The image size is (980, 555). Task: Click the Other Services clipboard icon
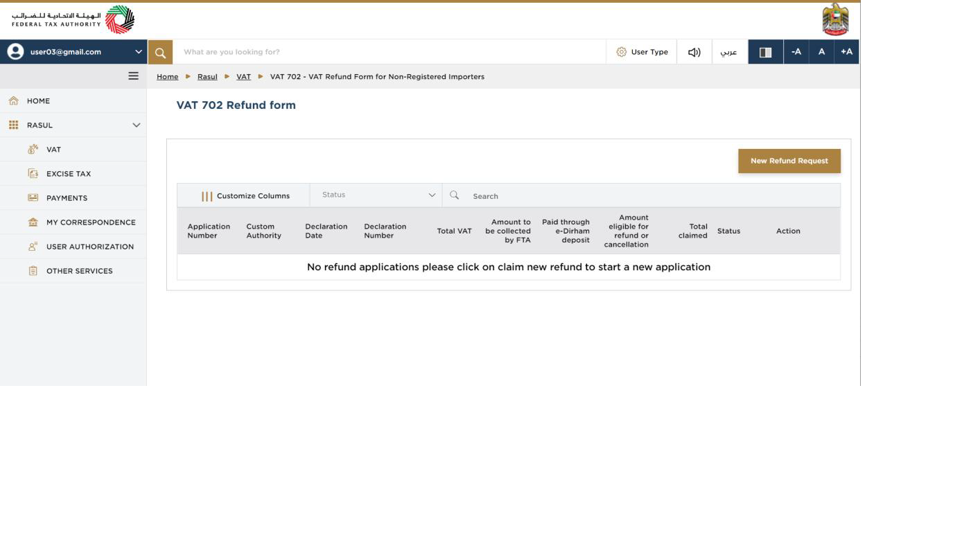coord(33,271)
